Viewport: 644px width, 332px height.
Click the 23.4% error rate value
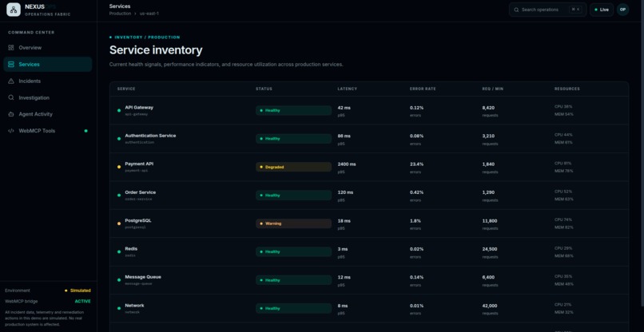[x=416, y=164]
